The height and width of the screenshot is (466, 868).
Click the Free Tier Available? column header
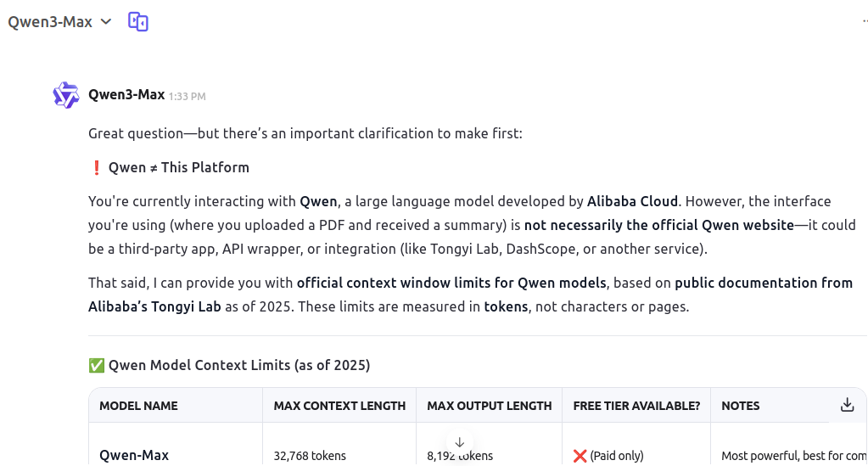pyautogui.click(x=636, y=406)
